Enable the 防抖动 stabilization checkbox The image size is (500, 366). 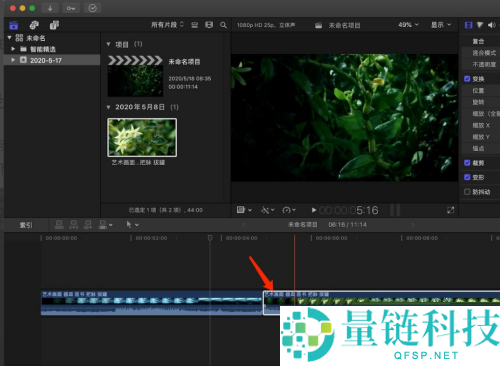[467, 192]
